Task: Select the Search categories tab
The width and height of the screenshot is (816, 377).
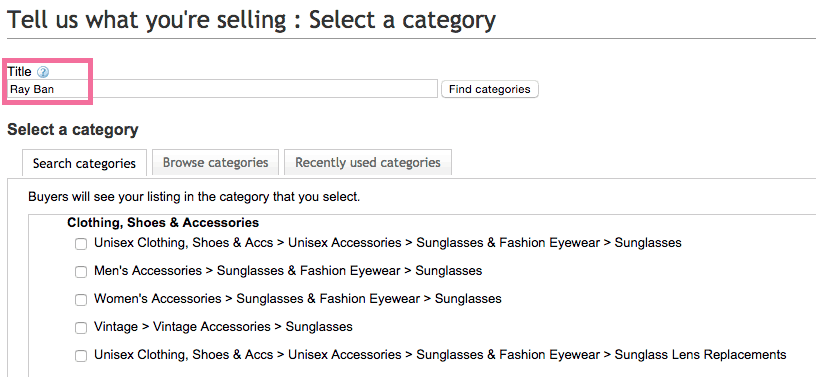Action: pyautogui.click(x=84, y=164)
